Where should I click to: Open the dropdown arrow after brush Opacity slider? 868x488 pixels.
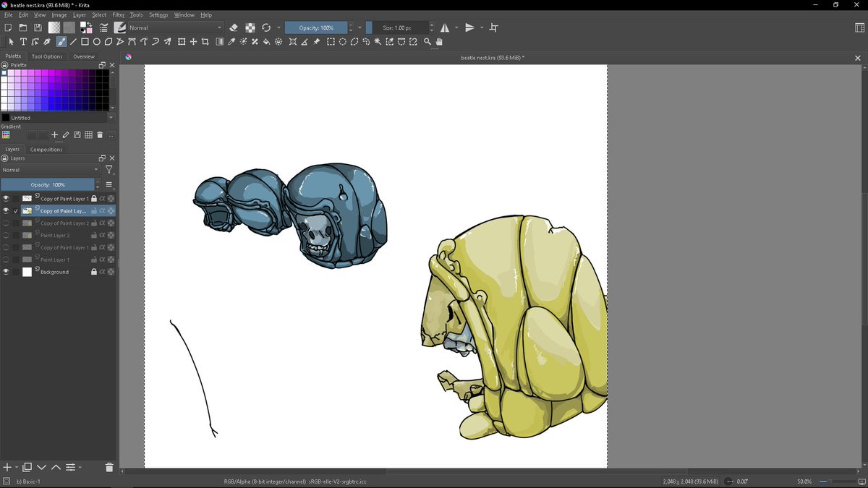click(x=359, y=27)
